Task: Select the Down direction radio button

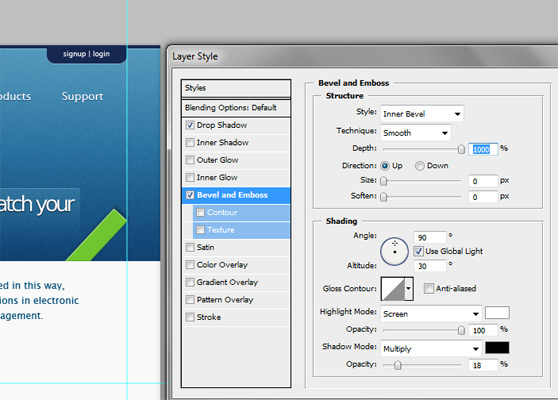Action: 420,166
